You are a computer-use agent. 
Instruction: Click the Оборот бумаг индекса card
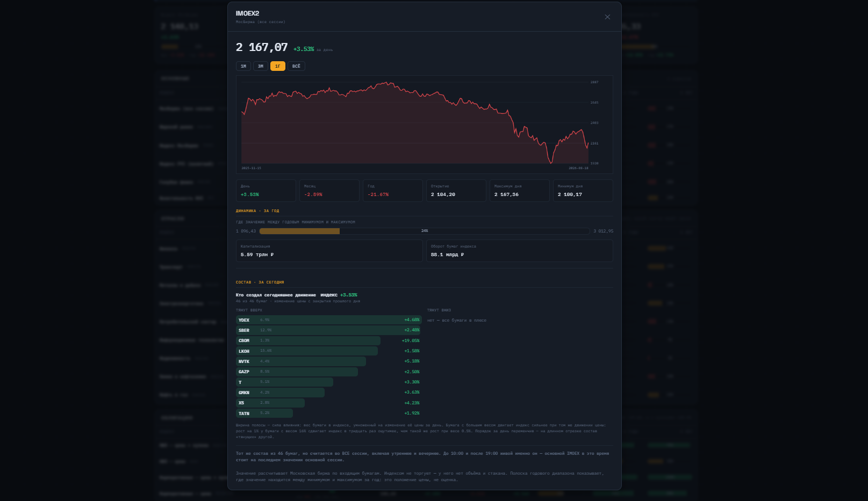tap(519, 251)
